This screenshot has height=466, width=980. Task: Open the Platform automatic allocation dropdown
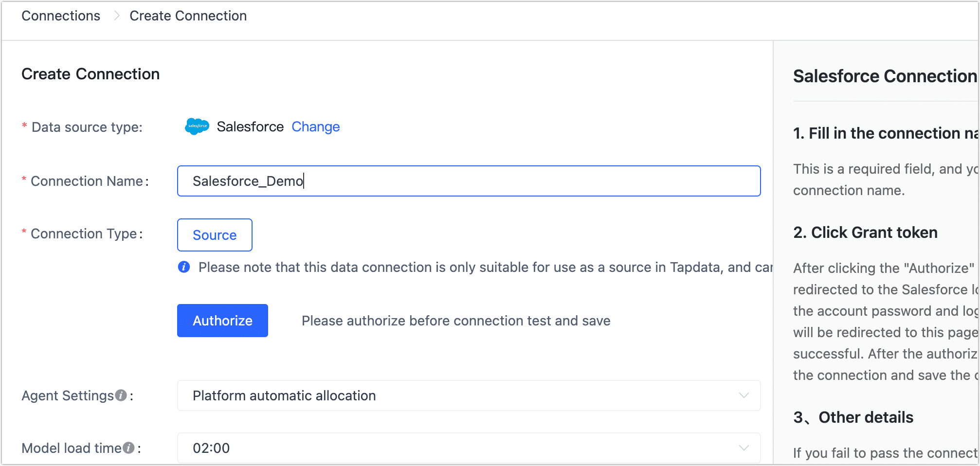469,395
